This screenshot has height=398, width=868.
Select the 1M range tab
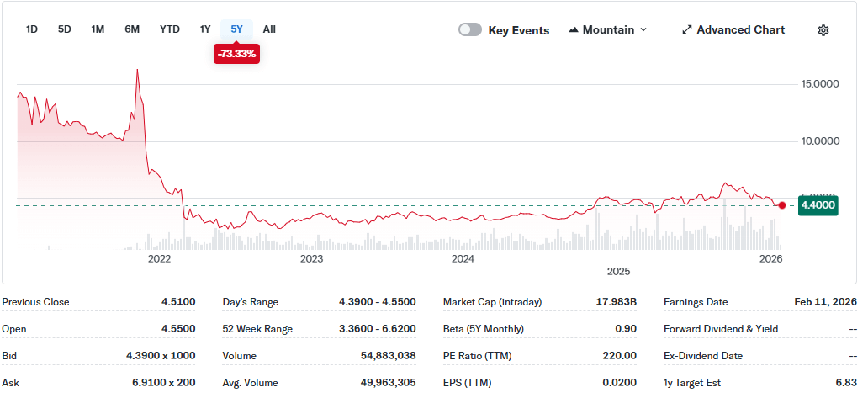point(98,29)
